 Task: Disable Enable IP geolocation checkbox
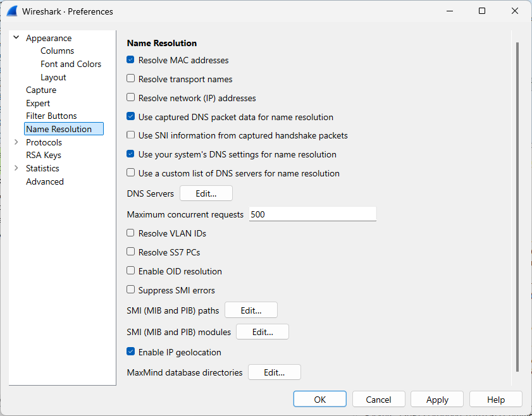tap(130, 352)
